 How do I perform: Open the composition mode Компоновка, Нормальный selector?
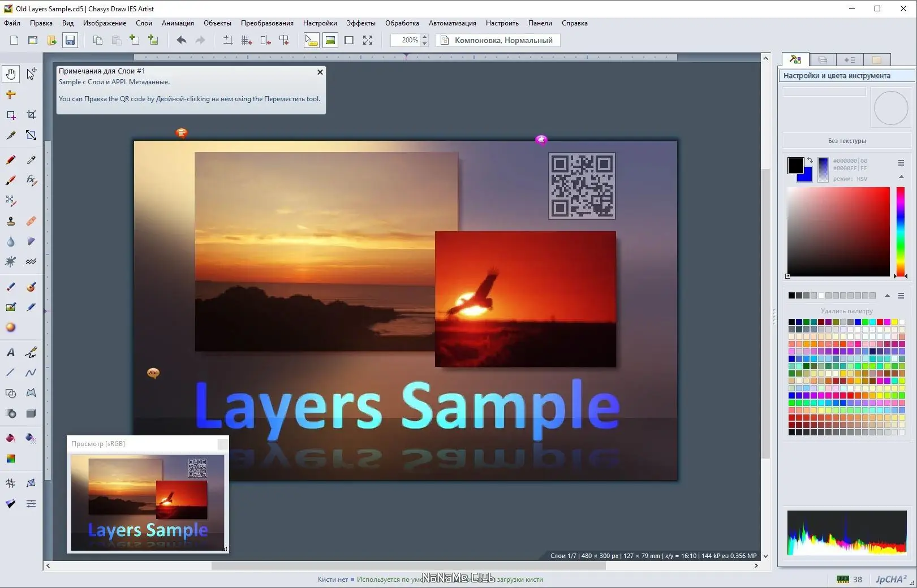[x=498, y=40]
